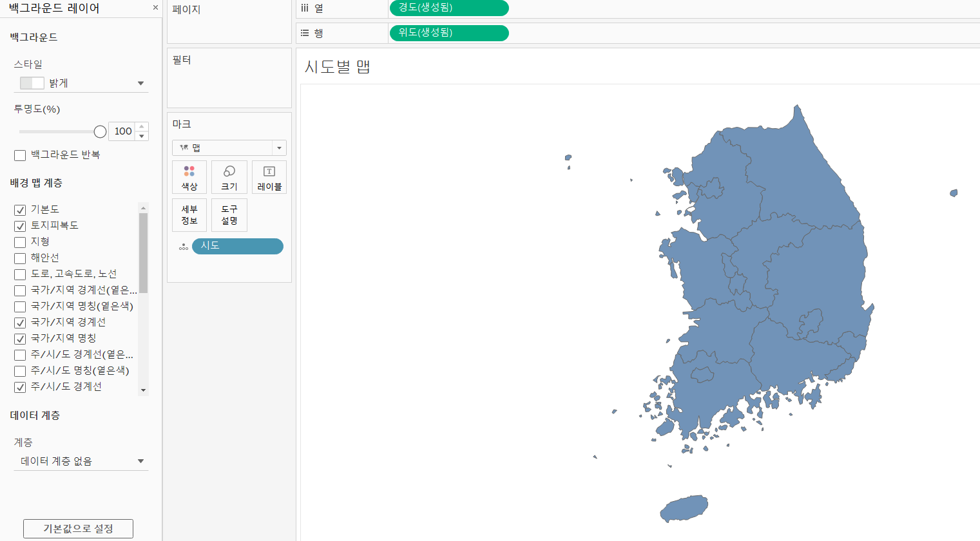Uncheck the 국가/지역 경계선 layer
The height and width of the screenshot is (541, 980).
point(20,323)
